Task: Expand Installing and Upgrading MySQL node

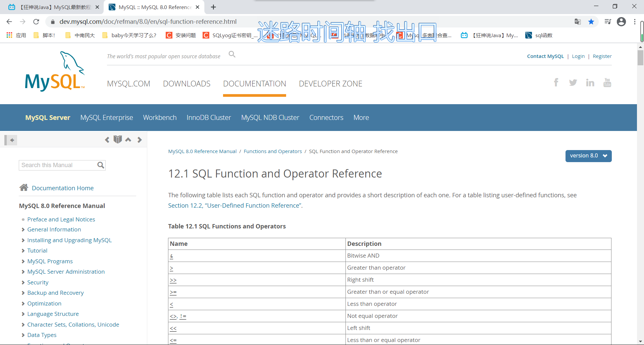Action: pos(23,240)
